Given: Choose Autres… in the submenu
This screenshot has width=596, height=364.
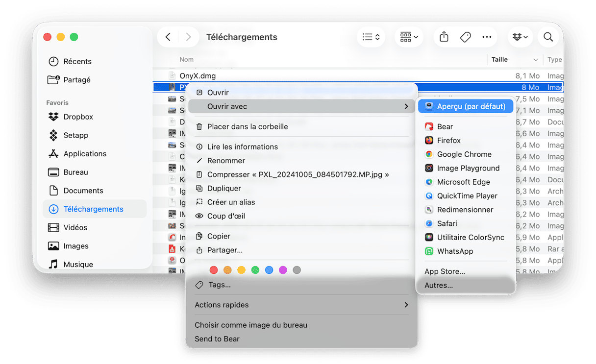Looking at the screenshot, I should pos(466,285).
